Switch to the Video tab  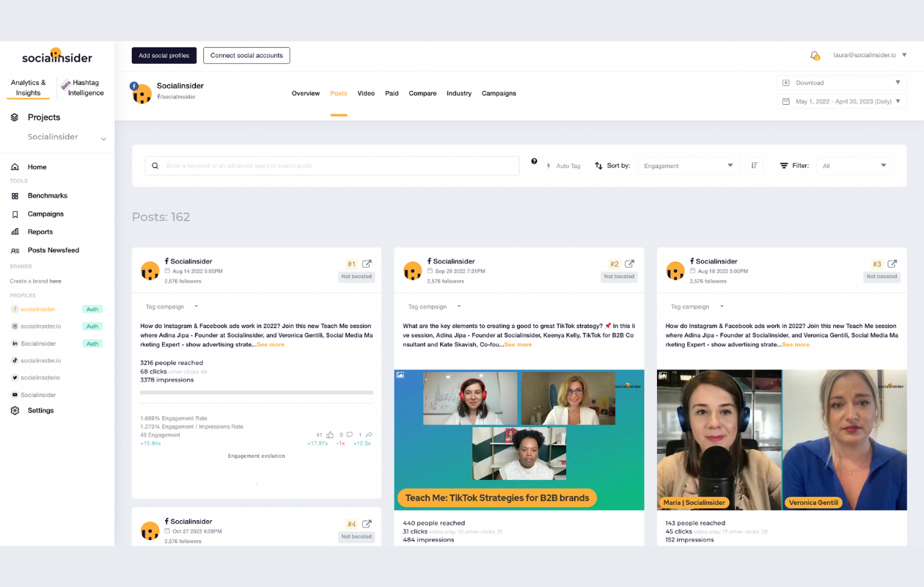point(366,94)
